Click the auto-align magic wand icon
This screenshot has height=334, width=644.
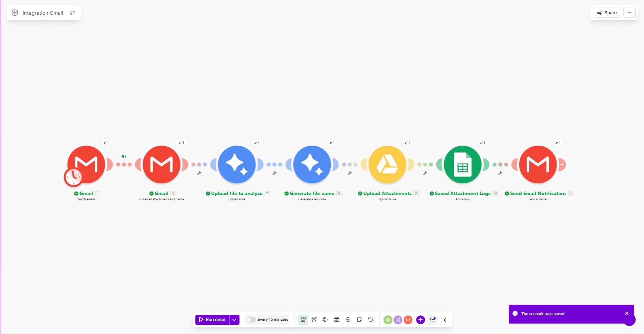point(314,319)
